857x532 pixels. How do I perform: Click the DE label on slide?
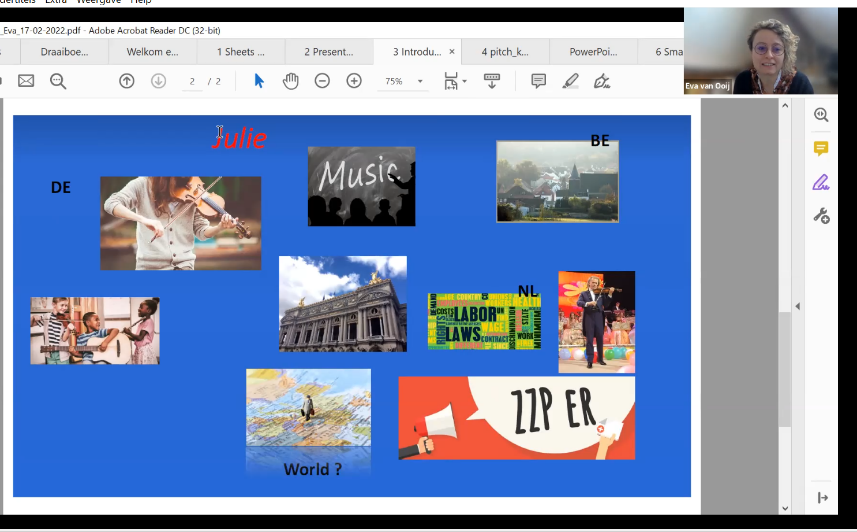61,188
